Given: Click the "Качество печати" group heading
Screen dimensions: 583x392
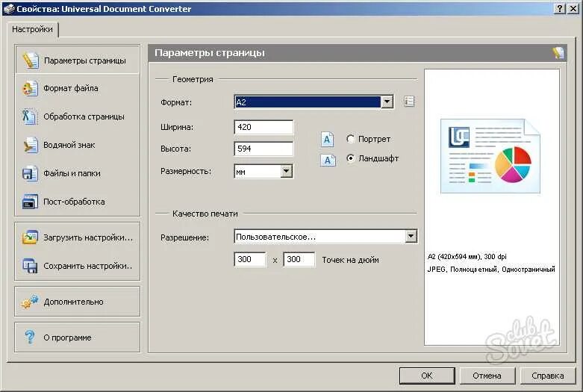Looking at the screenshot, I should tap(205, 214).
